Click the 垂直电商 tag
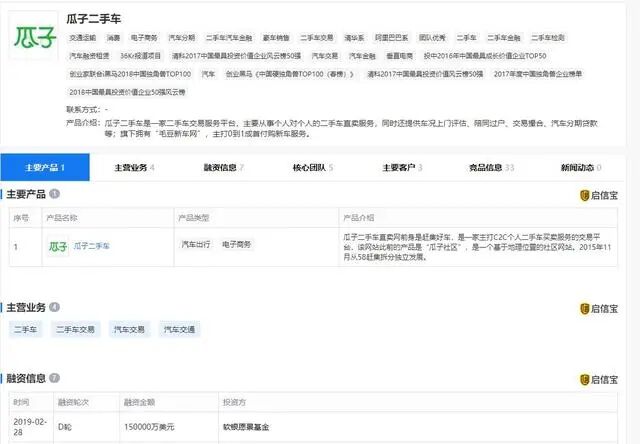 (400, 56)
